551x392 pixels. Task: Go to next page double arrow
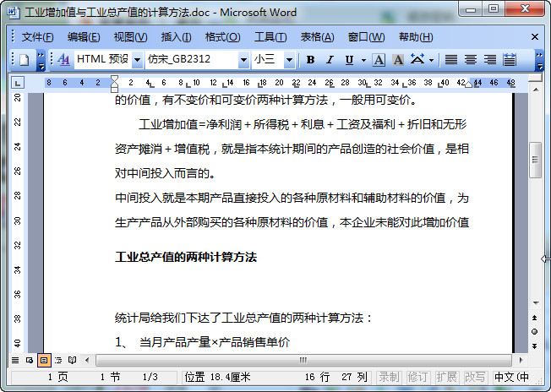[x=534, y=346]
